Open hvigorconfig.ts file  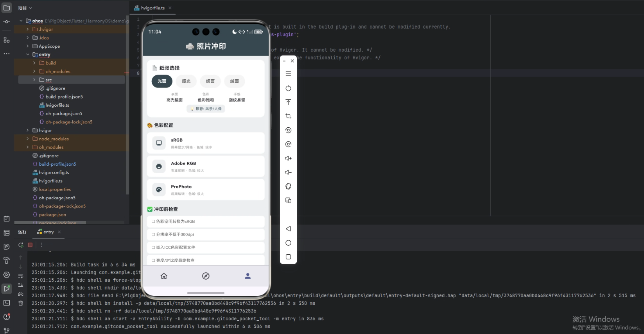click(x=54, y=173)
